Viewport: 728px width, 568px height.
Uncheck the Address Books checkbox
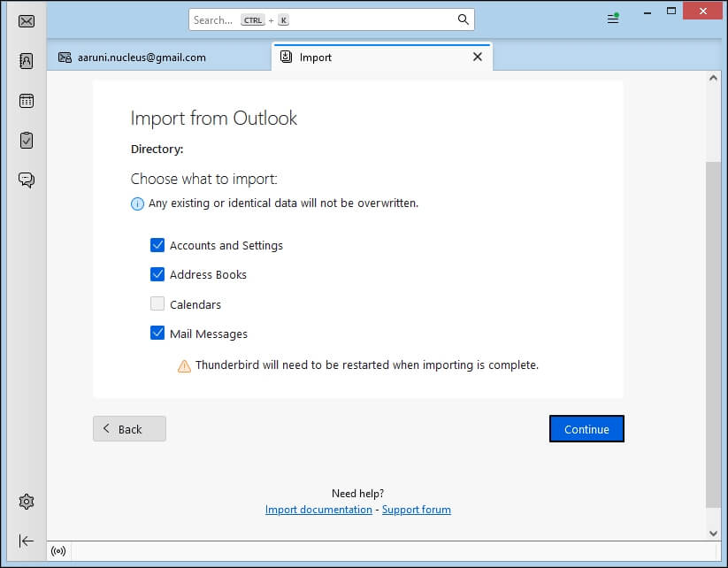(157, 274)
